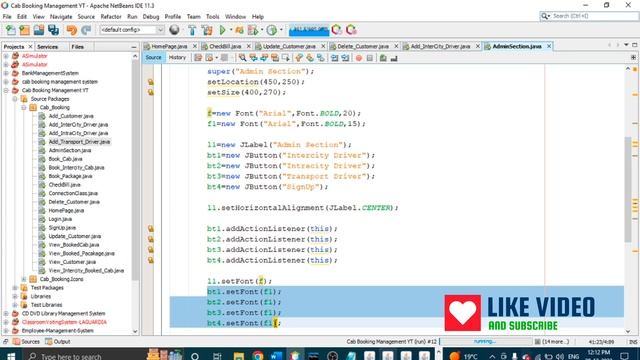
Task: Click the Build Project hammer icon
Action: coord(192,30)
